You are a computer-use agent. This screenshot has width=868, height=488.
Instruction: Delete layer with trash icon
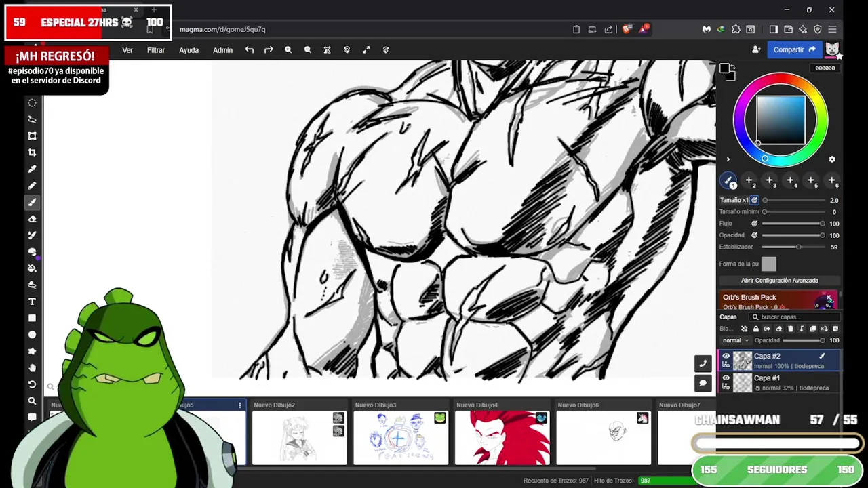pos(790,329)
